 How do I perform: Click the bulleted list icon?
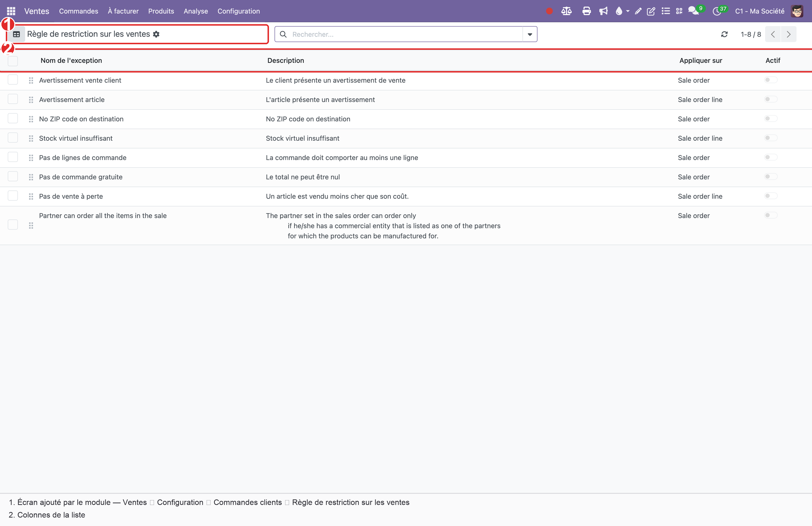(666, 11)
